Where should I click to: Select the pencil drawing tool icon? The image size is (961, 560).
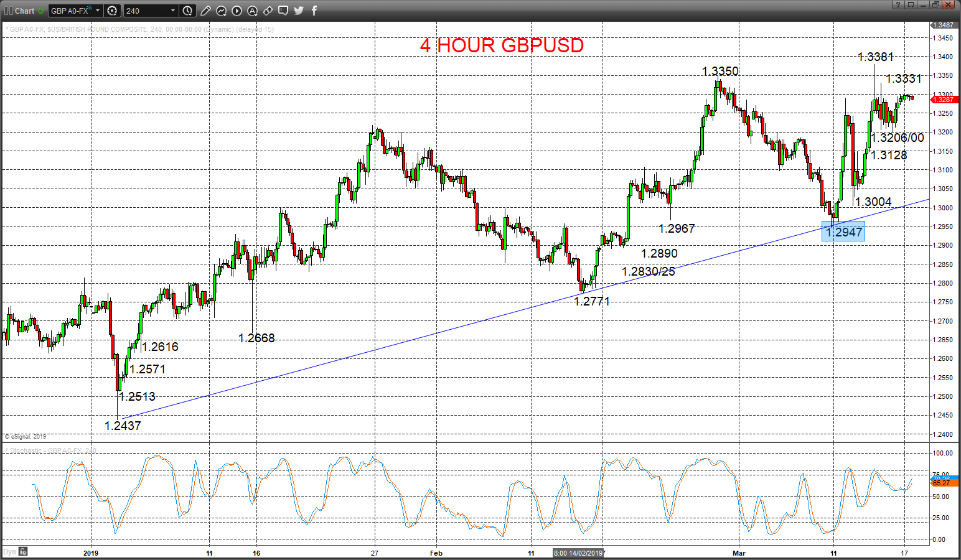tap(206, 11)
